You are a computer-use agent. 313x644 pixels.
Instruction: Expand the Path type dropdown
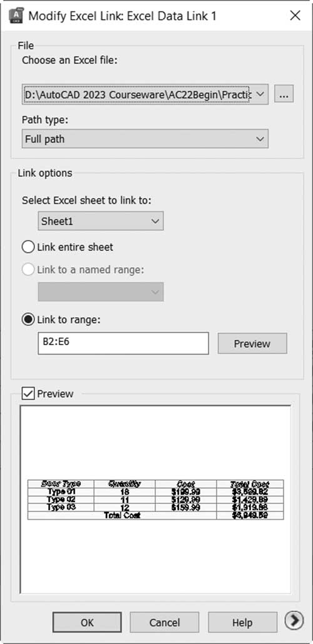(x=145, y=139)
